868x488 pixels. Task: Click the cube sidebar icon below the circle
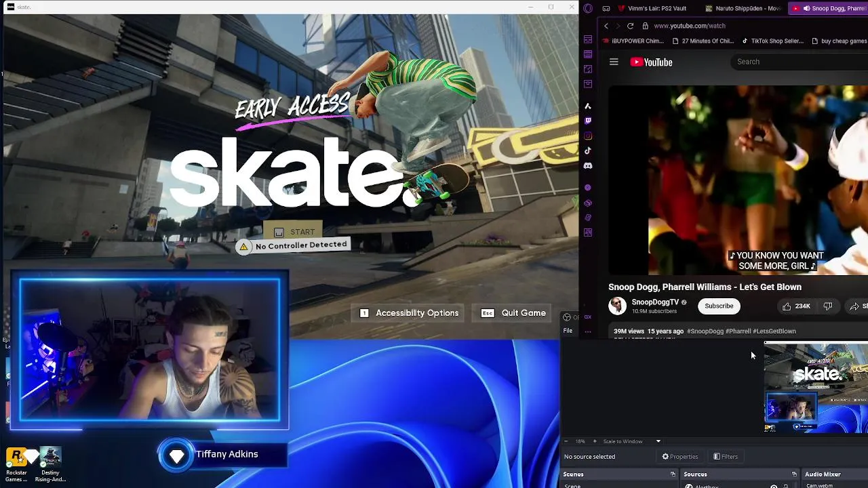[588, 203]
